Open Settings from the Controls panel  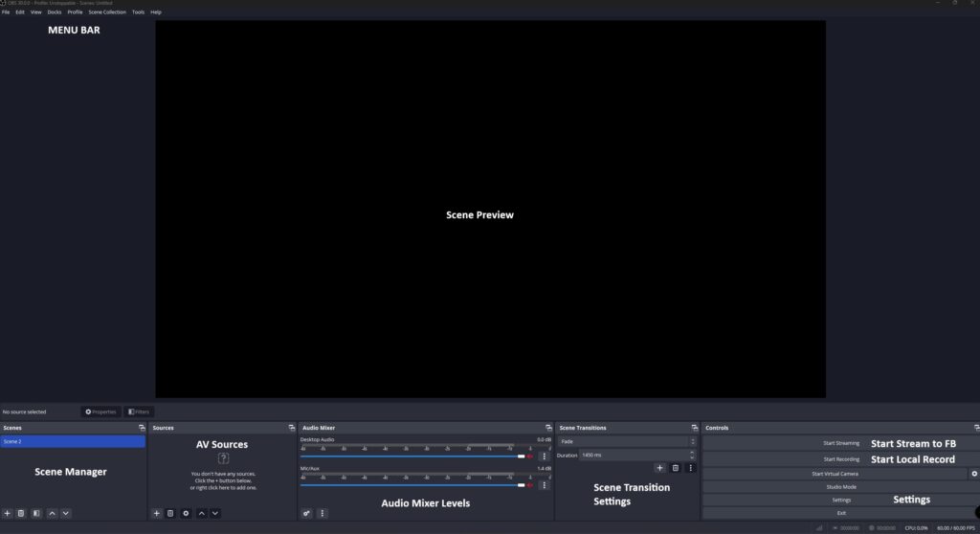click(840, 501)
